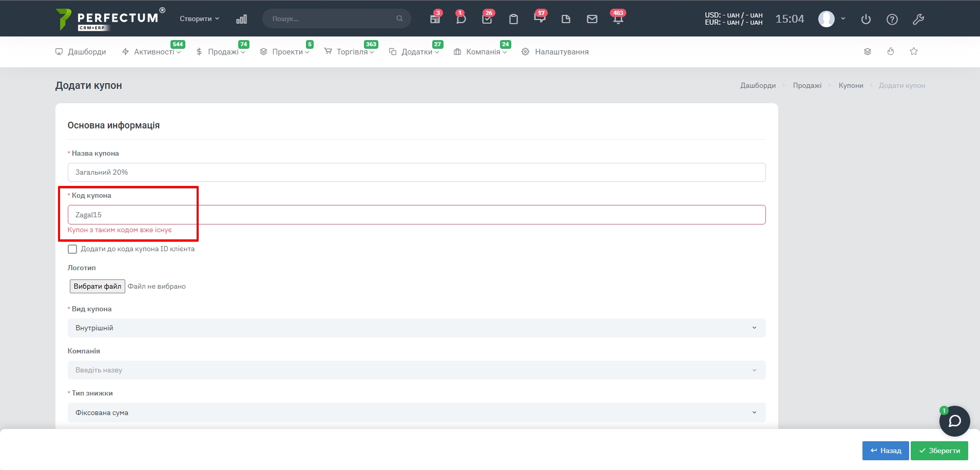Click the star favorites icon
This screenshot has width=980, height=470.
pyautogui.click(x=913, y=51)
